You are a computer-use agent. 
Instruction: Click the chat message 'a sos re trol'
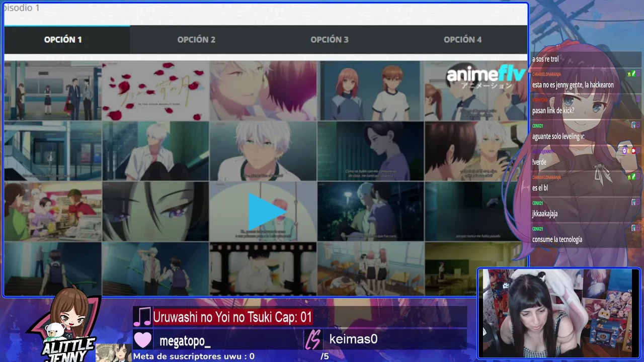click(545, 59)
